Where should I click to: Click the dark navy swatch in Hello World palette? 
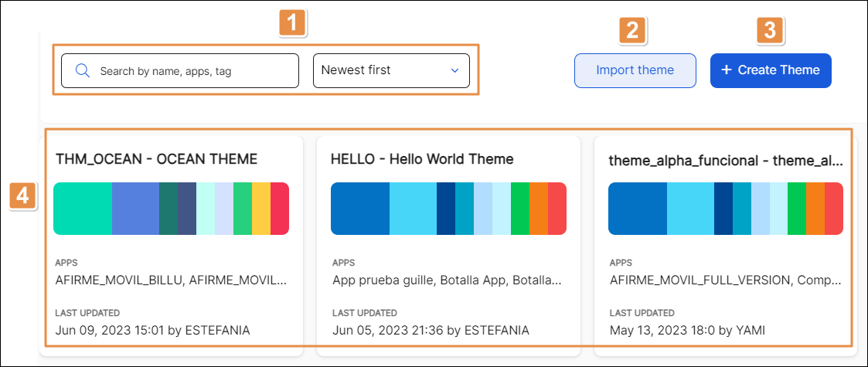point(445,209)
